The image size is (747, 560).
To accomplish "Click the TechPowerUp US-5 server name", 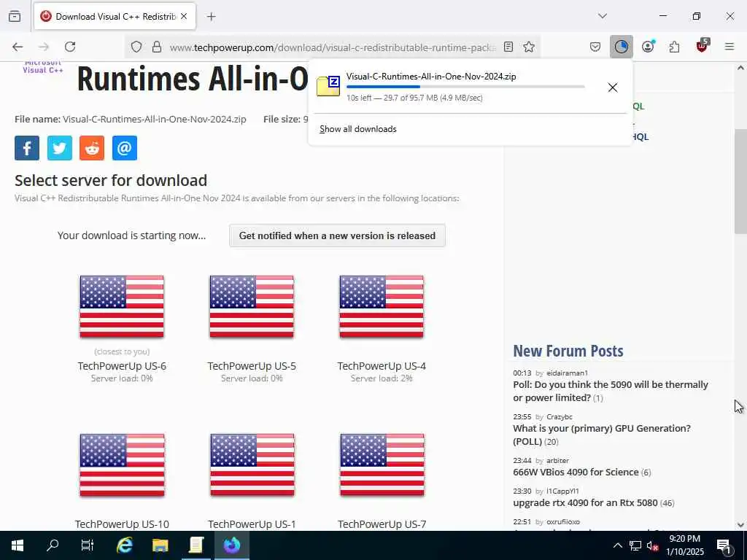I will tap(252, 366).
